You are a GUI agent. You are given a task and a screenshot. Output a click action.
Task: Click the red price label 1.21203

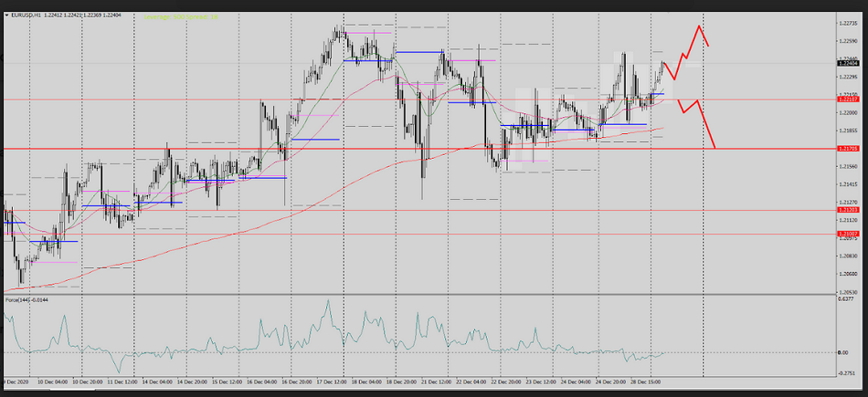847,210
